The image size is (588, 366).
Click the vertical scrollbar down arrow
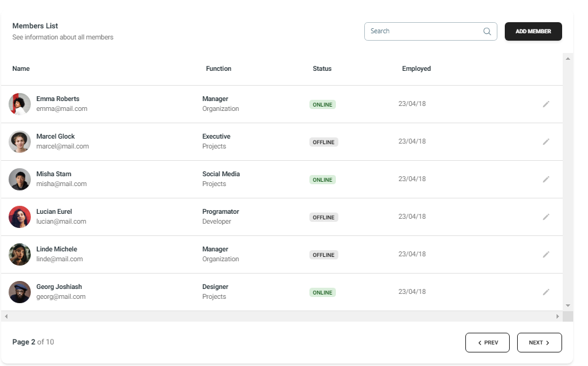click(568, 306)
